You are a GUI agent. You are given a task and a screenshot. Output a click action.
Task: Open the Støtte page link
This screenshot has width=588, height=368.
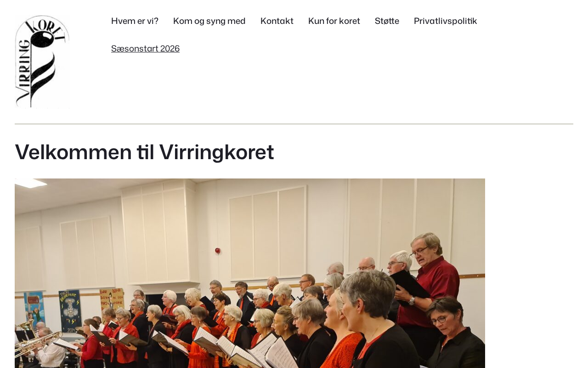click(x=387, y=21)
